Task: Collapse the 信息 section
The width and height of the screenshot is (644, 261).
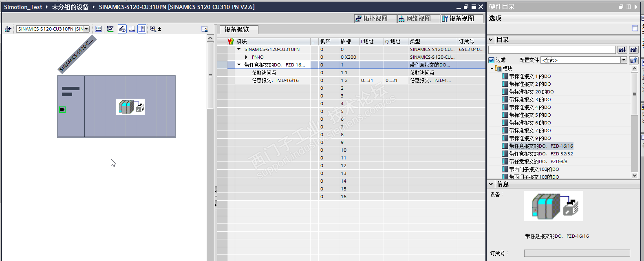Action: [x=491, y=184]
